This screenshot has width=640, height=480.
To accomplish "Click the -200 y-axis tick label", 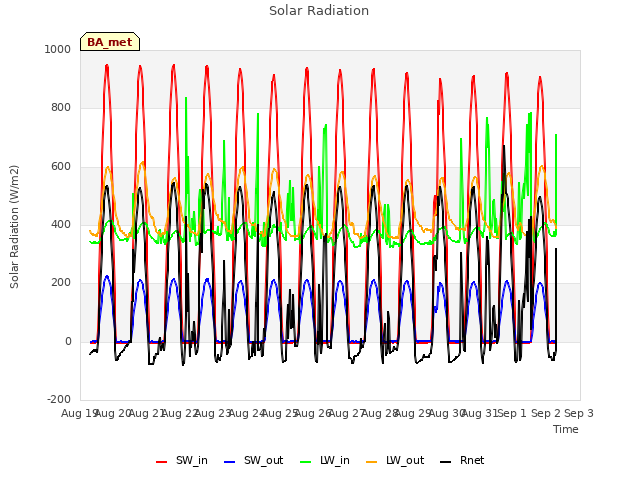I will pos(59,399).
